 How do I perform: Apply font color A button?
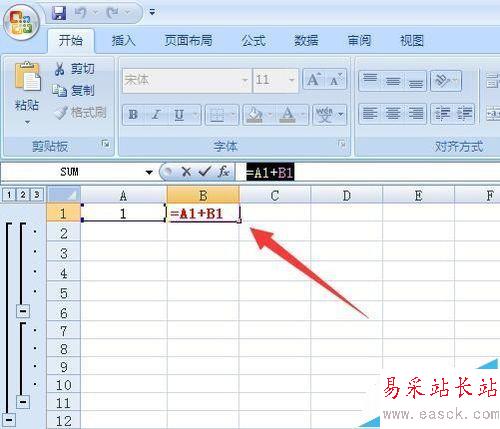pyautogui.click(x=287, y=115)
